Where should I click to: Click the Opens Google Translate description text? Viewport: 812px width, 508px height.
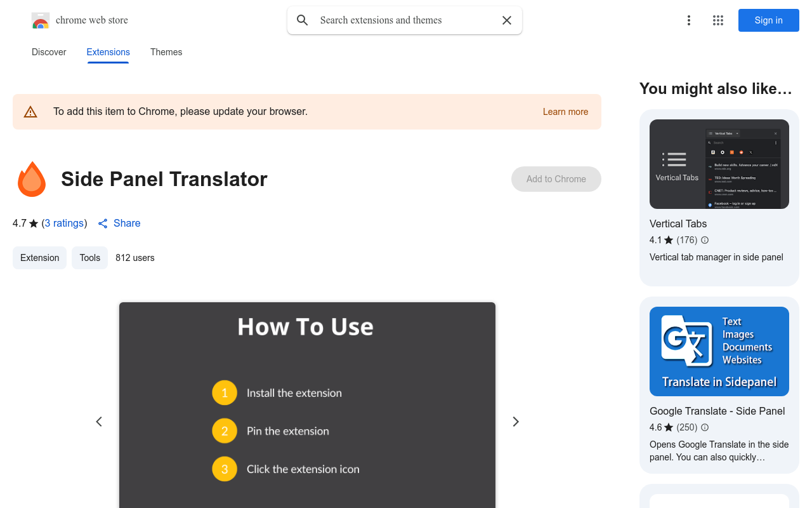[x=719, y=451]
